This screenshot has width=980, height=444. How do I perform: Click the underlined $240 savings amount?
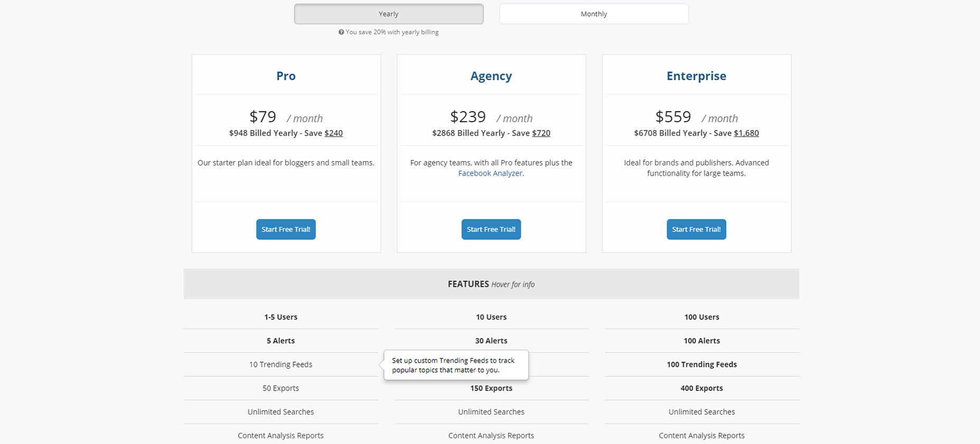point(333,133)
